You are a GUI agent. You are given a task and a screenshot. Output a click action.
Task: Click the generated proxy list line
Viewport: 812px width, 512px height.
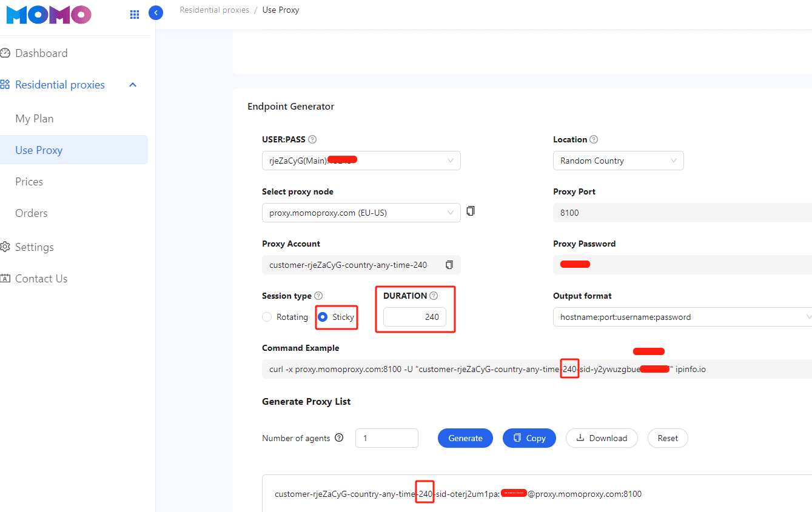pos(458,494)
